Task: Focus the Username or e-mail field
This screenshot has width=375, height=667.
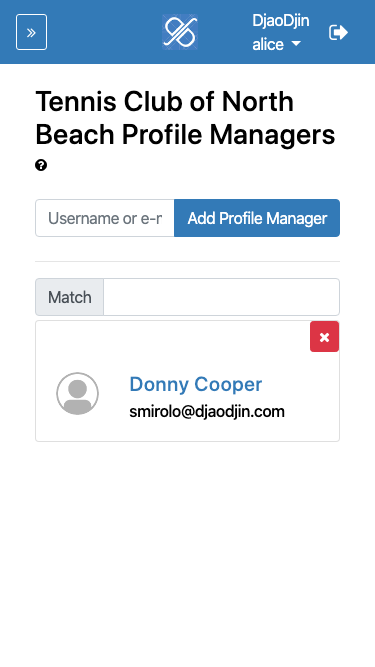Action: point(105,218)
